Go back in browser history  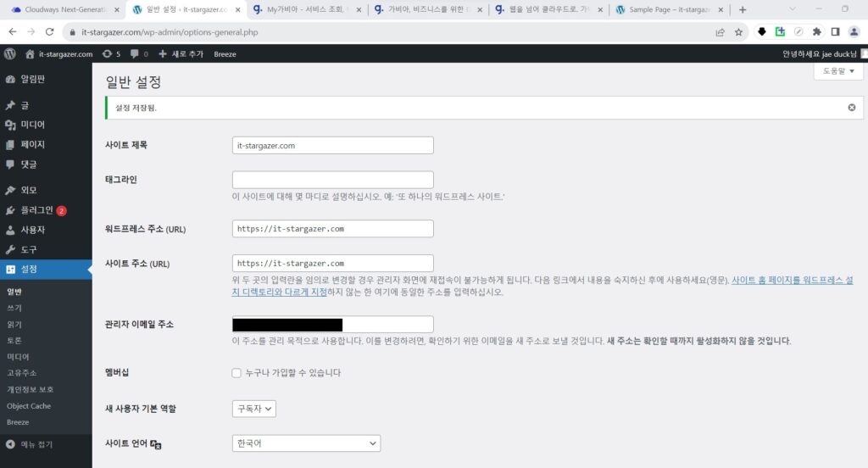tap(12, 32)
